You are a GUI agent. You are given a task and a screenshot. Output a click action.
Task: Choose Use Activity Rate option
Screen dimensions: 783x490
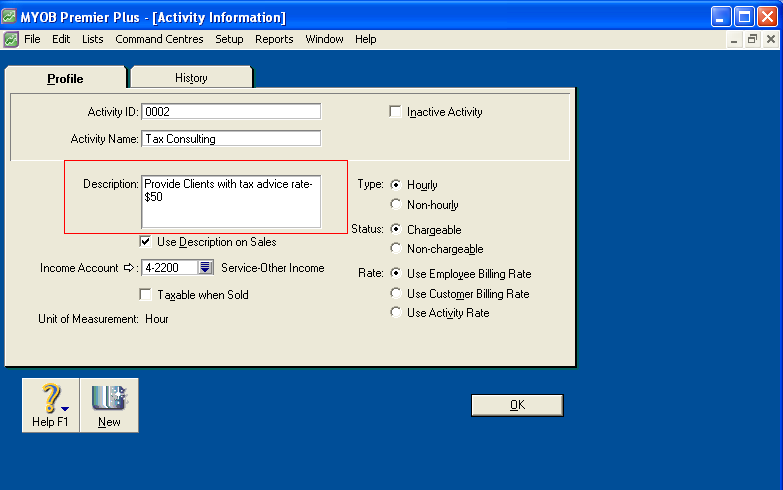click(x=395, y=312)
